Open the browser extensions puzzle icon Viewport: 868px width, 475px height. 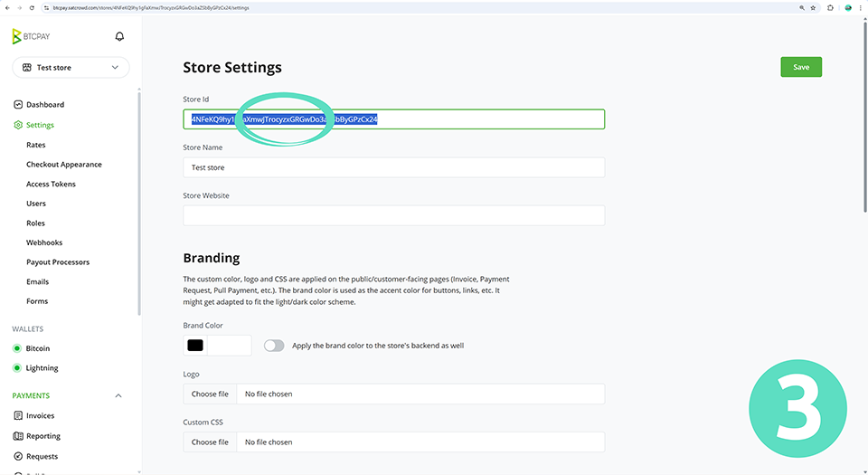coord(831,7)
